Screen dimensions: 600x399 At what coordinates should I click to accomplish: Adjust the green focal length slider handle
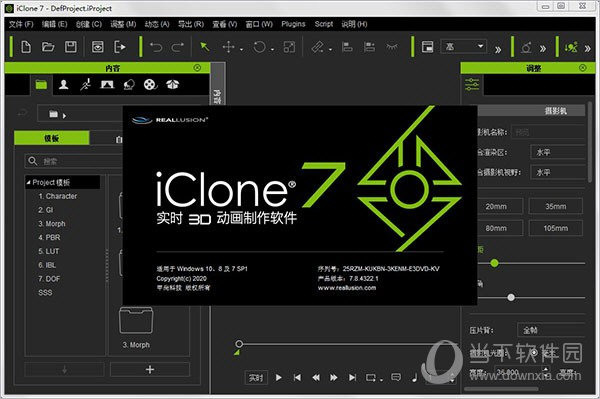(x=494, y=263)
